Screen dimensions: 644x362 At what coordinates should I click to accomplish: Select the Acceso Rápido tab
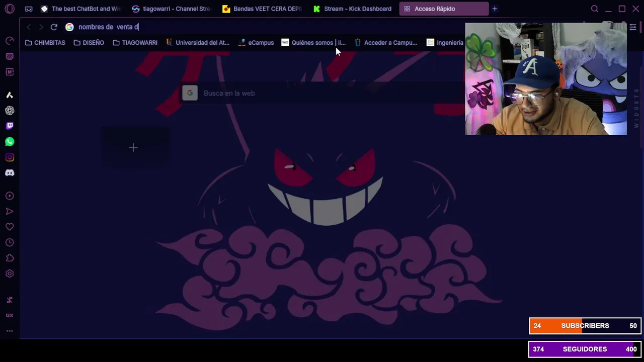click(444, 9)
